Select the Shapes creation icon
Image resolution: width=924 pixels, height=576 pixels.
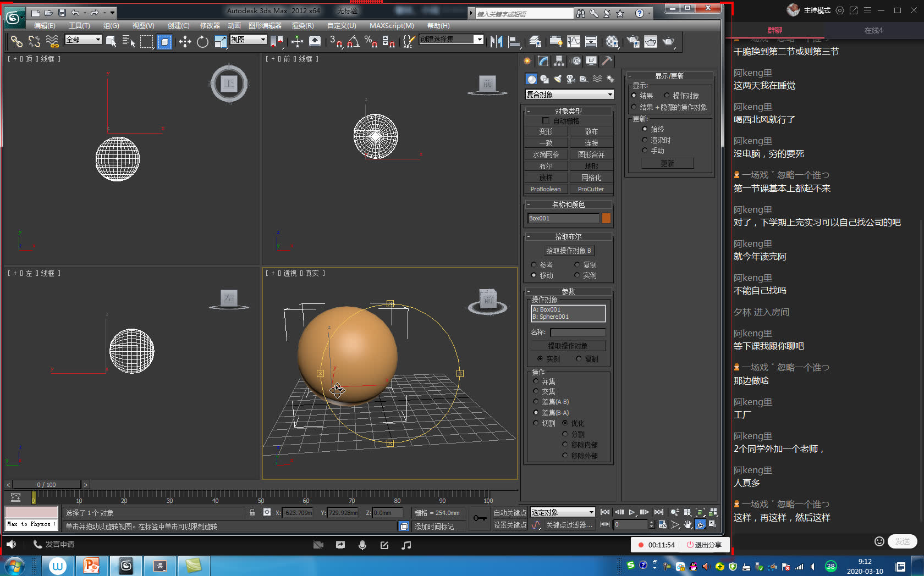coord(544,79)
